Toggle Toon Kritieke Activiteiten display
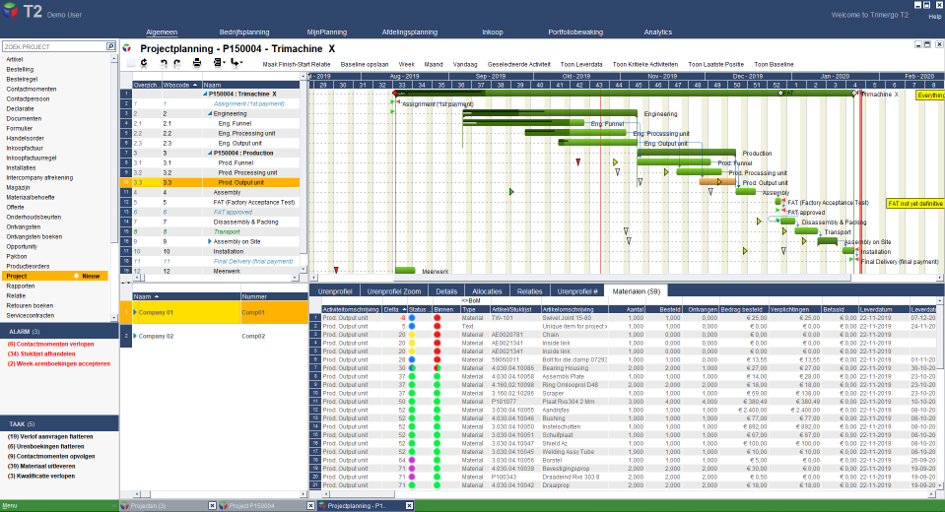Screen dimensions: 945x512 pos(645,64)
